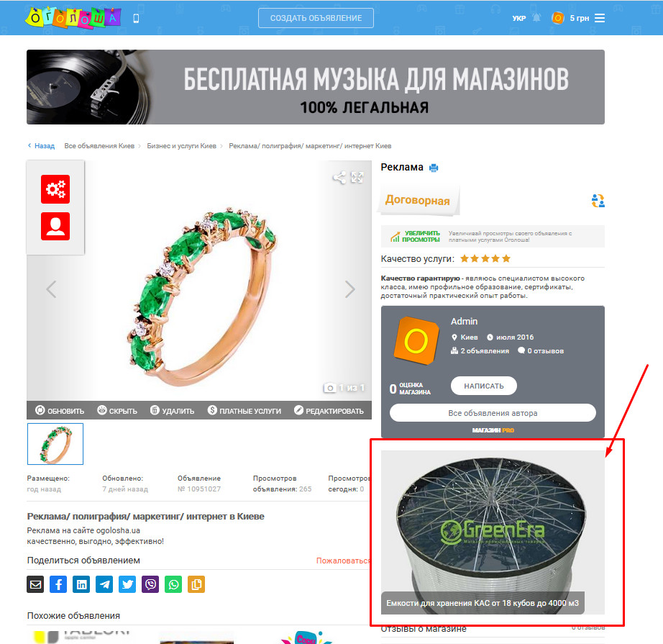Click ОБНОВИТЬ in the ad toolbar

60,410
